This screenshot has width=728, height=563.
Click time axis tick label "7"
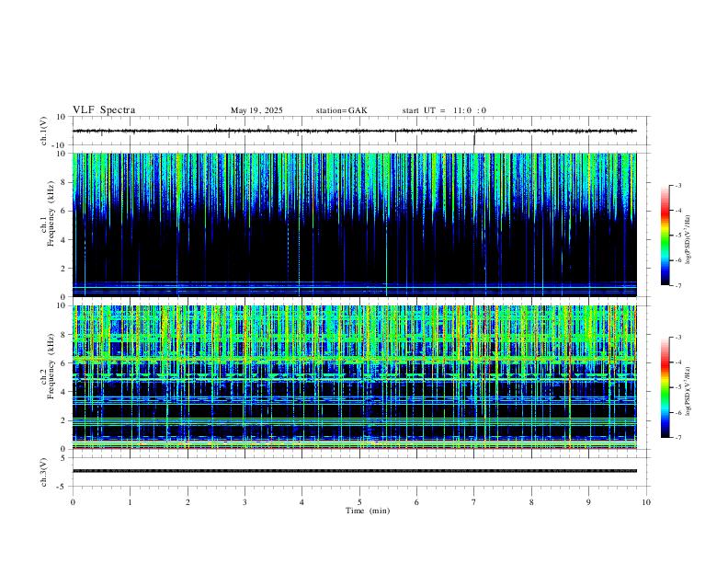coord(474,502)
